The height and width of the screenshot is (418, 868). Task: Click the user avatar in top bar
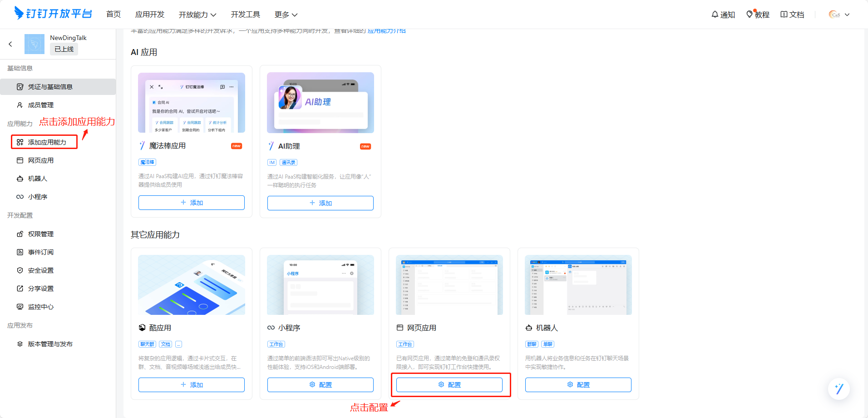point(834,15)
